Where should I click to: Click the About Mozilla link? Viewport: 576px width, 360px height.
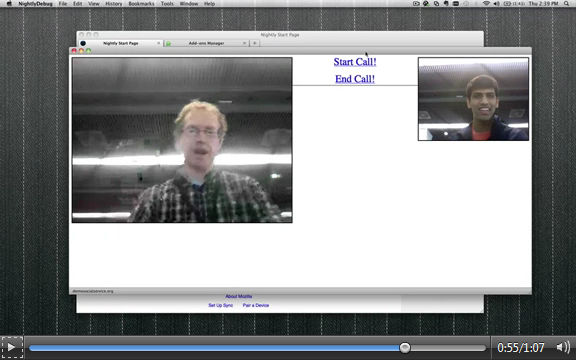tap(238, 296)
